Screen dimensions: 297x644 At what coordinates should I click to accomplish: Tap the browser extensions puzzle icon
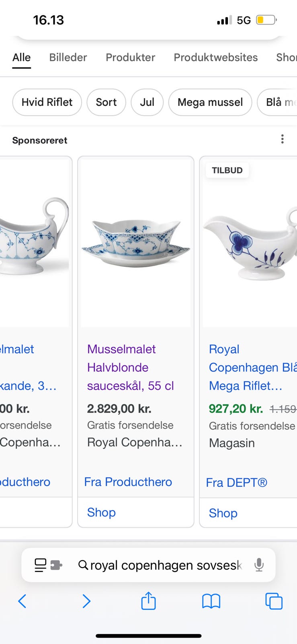click(56, 565)
